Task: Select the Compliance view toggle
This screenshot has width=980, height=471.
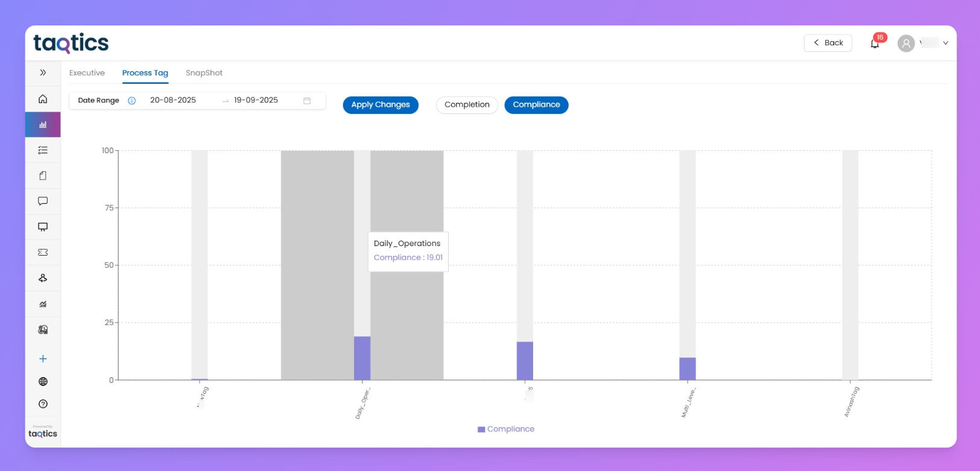Action: click(536, 105)
